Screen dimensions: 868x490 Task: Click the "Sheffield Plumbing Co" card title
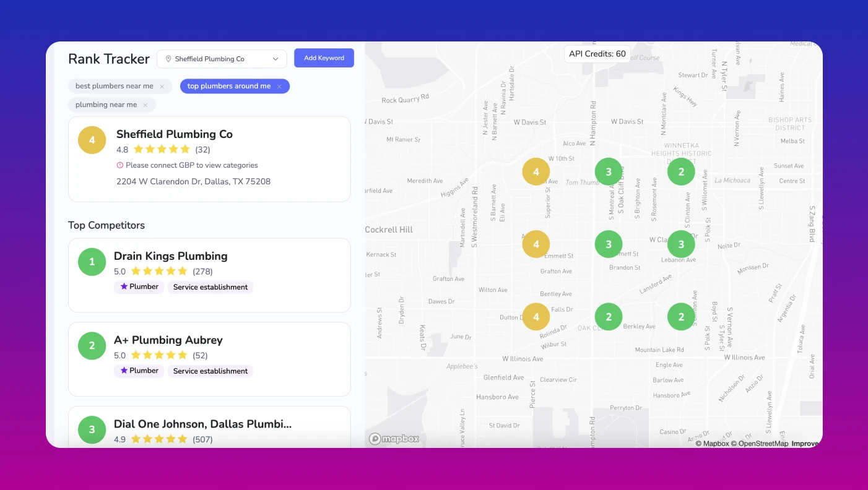tap(175, 134)
